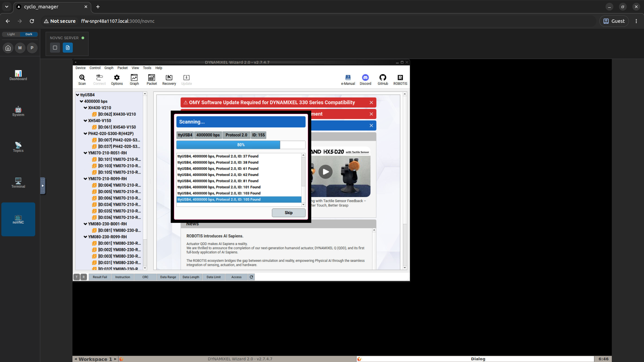The height and width of the screenshot is (362, 644).
Task: Open the Device menu
Action: [80, 68]
